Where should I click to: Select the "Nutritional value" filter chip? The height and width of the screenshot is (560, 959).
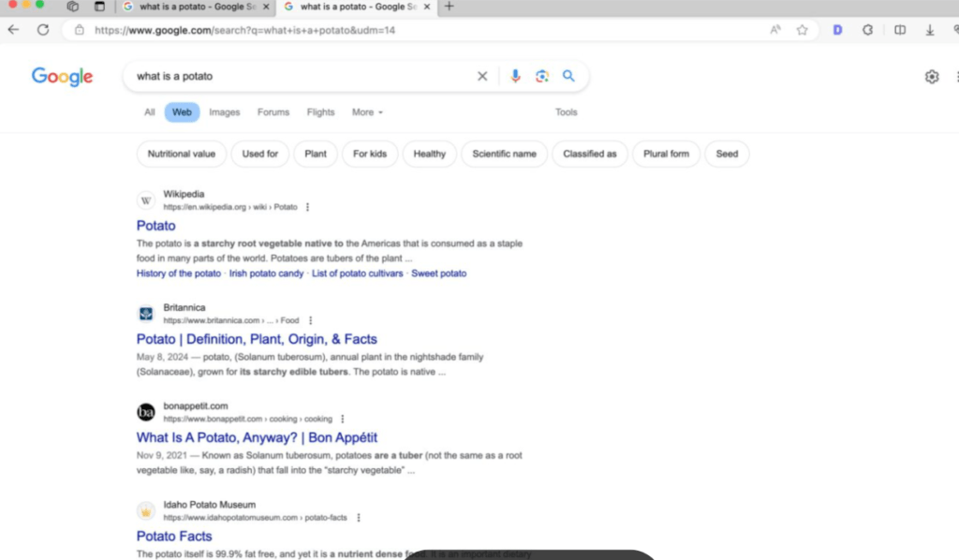tap(182, 154)
